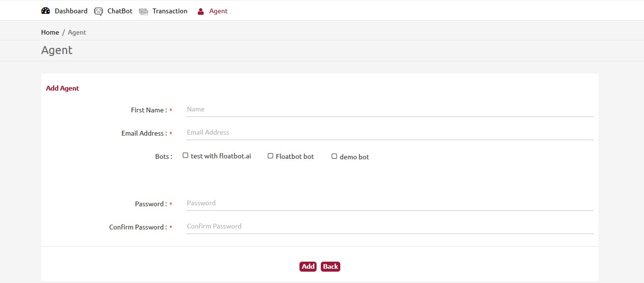The height and width of the screenshot is (283, 644).
Task: Click the Agent page heading
Action: 56,50
